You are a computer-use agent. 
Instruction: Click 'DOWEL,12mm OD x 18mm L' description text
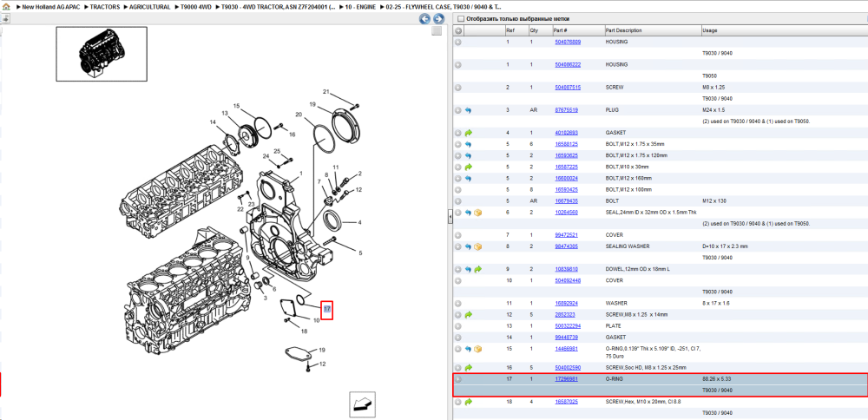click(x=636, y=269)
